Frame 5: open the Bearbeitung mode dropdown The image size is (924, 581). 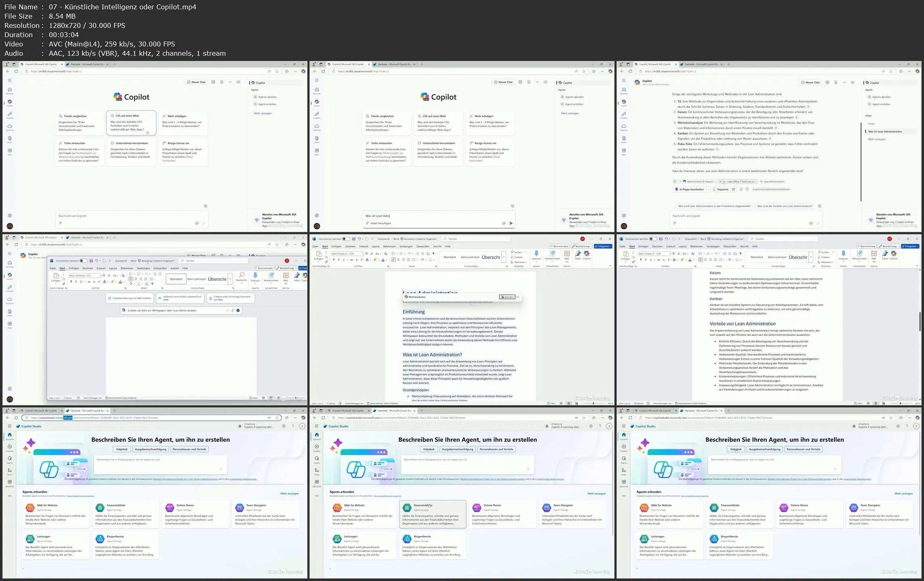pyautogui.click(x=582, y=246)
